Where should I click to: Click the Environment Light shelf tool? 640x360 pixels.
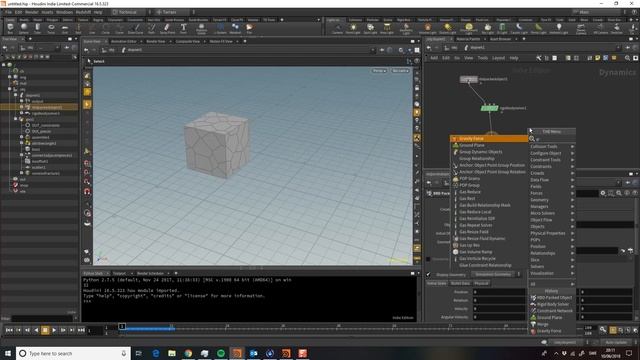[x=469, y=28]
